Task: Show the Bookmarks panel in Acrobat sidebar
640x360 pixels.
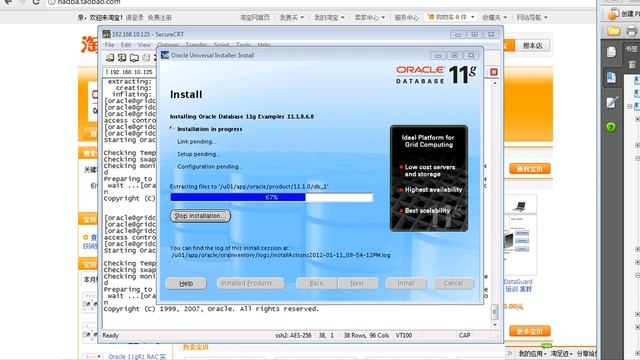Action: pyautogui.click(x=611, y=78)
